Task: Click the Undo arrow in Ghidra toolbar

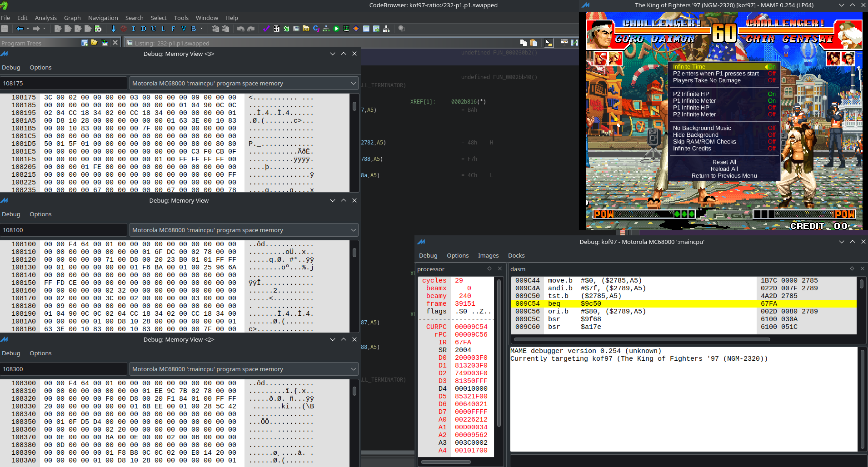Action: point(241,29)
